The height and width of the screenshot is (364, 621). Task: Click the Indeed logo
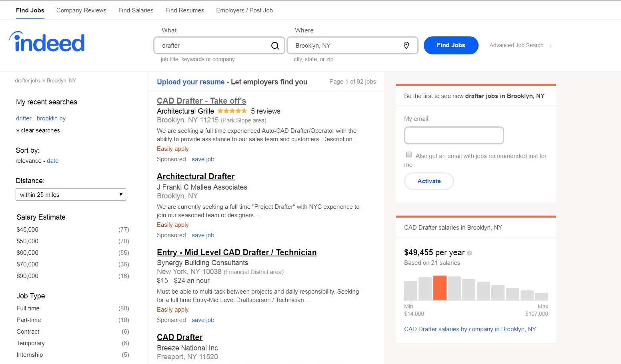[x=47, y=42]
